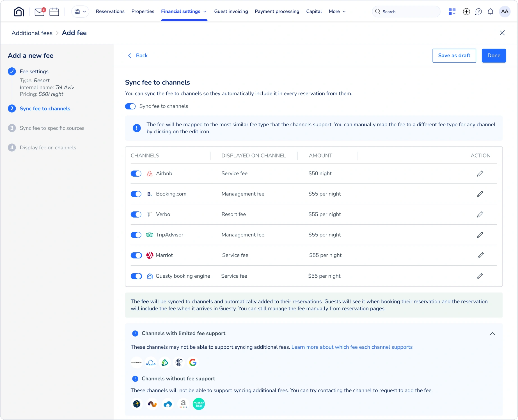Expand the More menu
The height and width of the screenshot is (420, 518).
point(337,12)
